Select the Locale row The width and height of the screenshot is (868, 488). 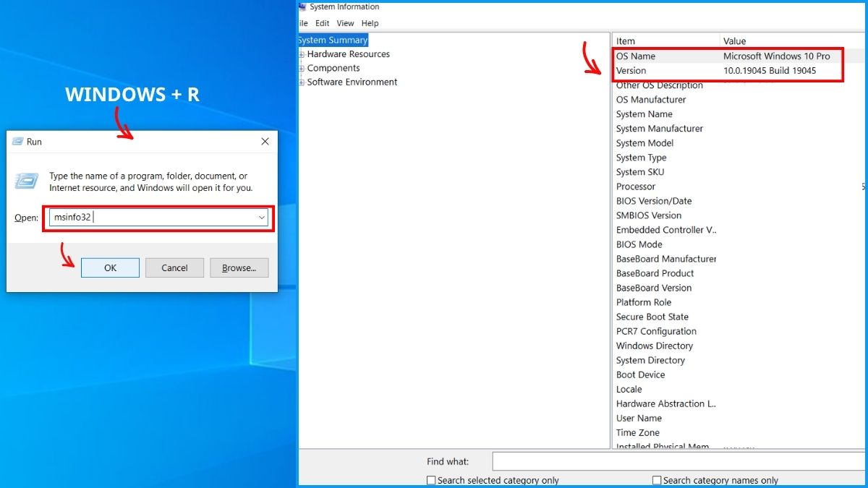[x=739, y=389]
